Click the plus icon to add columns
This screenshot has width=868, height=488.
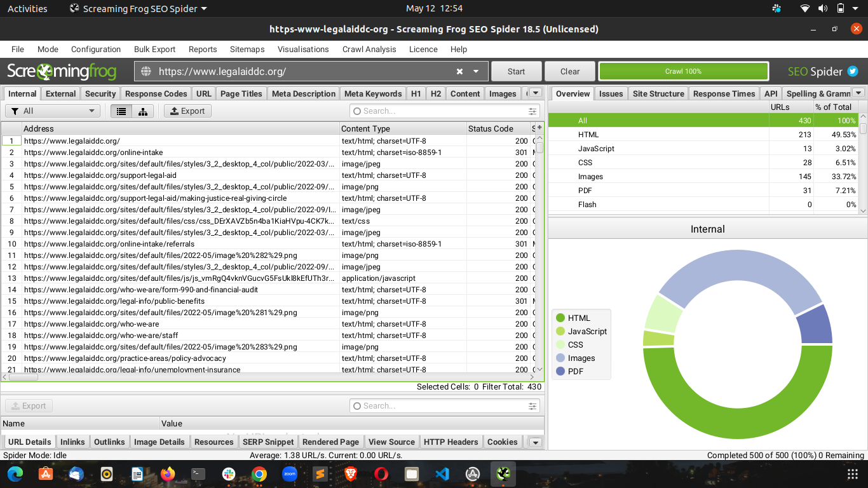tap(539, 128)
